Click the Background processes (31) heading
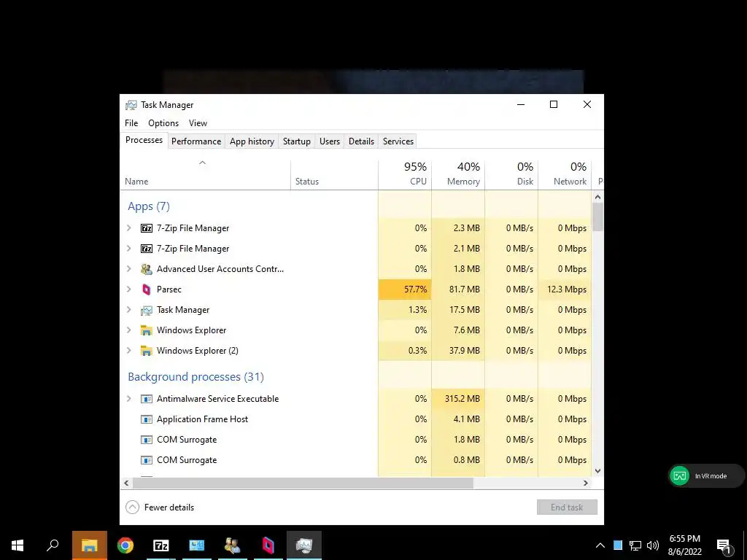 point(196,377)
